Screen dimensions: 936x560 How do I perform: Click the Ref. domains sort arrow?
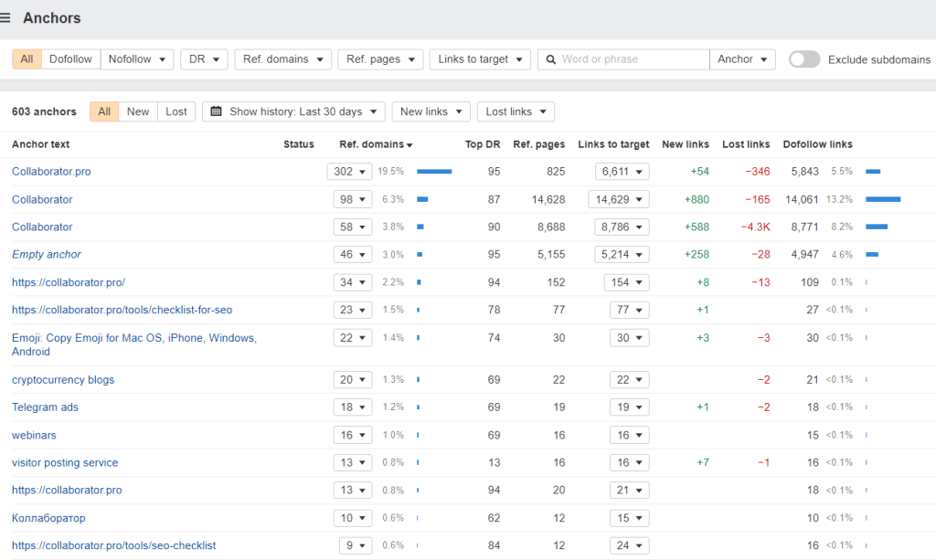[410, 145]
